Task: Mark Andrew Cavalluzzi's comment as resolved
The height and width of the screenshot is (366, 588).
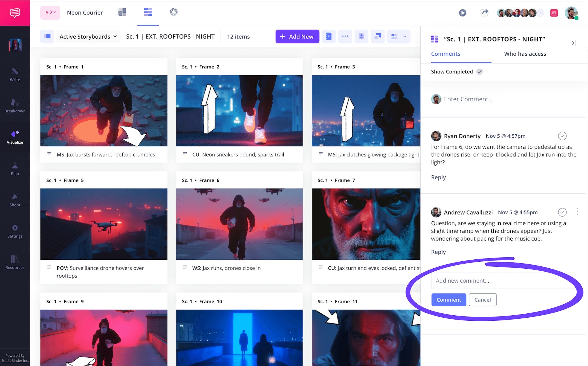Action: coord(563,212)
